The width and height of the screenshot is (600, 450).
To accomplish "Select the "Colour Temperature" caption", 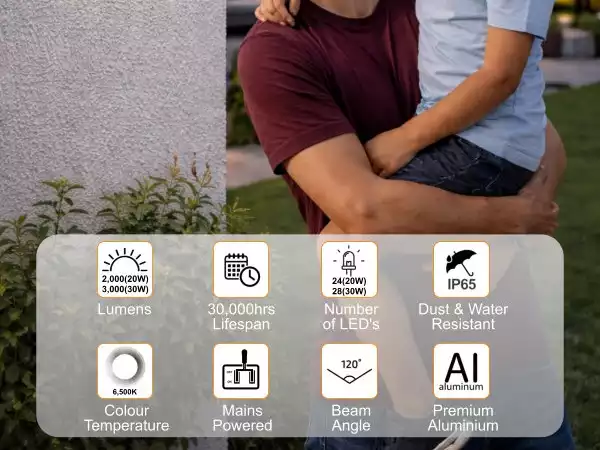I will point(125,418).
